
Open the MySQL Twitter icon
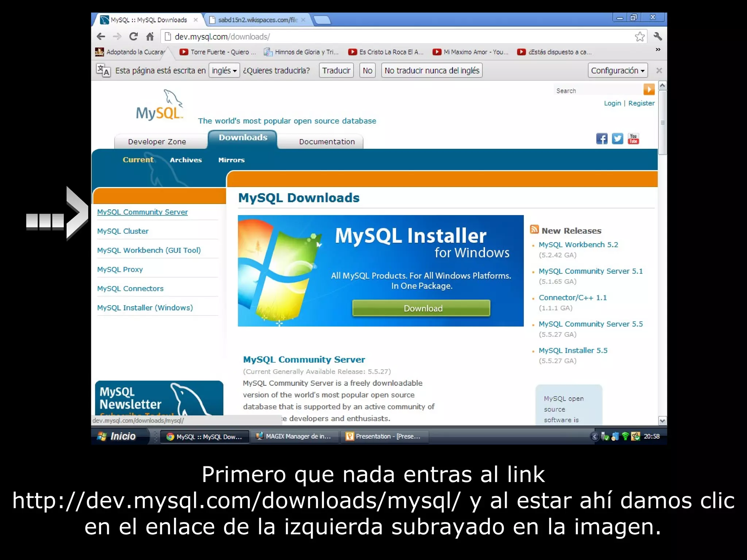617,139
